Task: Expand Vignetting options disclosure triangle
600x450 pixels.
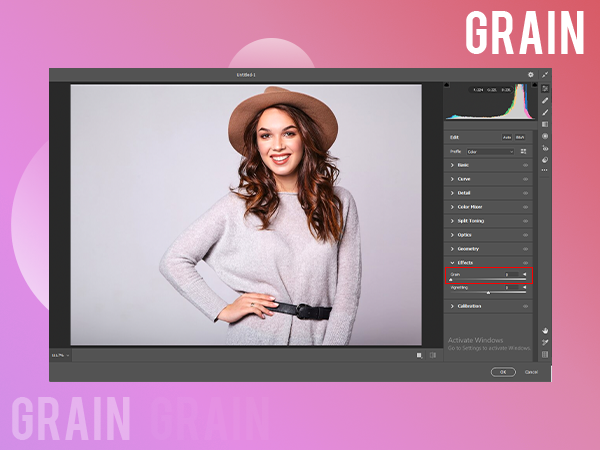Action: [x=524, y=287]
